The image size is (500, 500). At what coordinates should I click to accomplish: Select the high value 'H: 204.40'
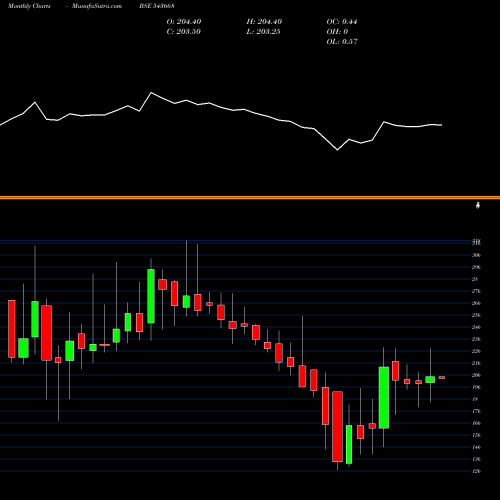coord(264,22)
